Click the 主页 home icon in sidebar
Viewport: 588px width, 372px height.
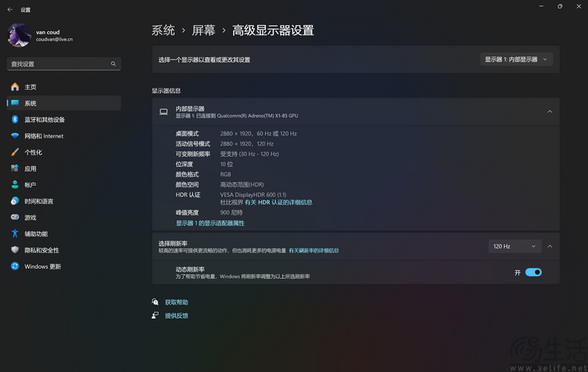(14, 87)
